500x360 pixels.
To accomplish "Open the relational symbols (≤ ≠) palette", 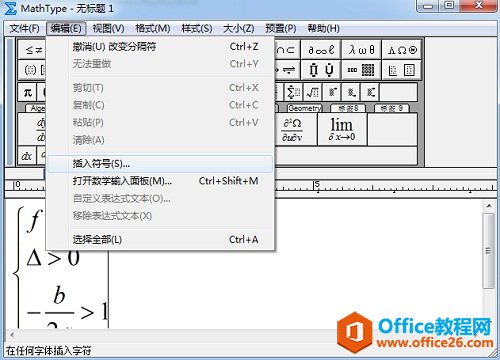I will click(32, 50).
